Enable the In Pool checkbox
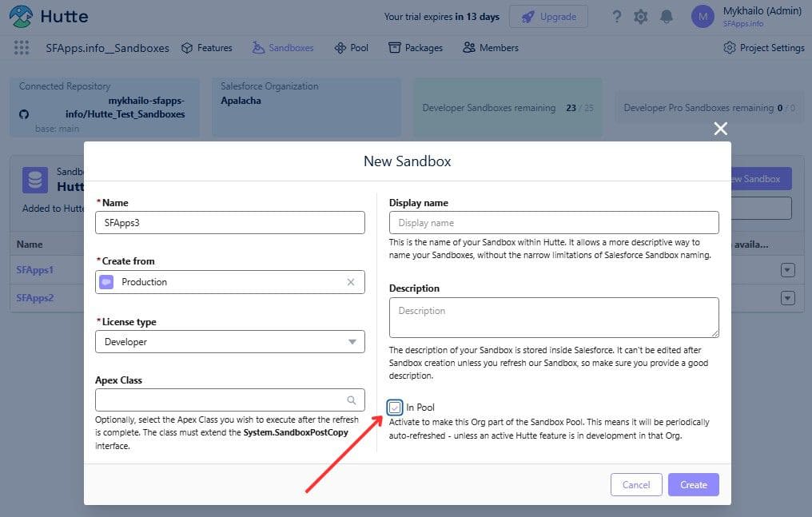 (x=395, y=408)
